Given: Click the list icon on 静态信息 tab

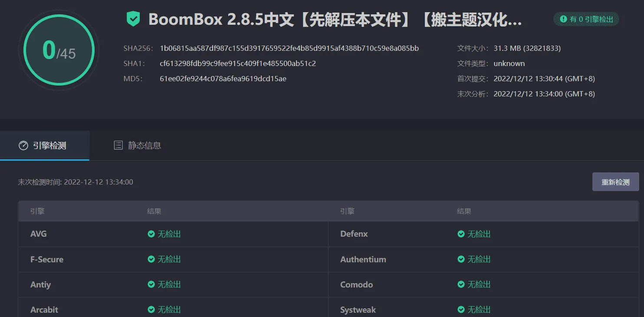Looking at the screenshot, I should (x=118, y=145).
